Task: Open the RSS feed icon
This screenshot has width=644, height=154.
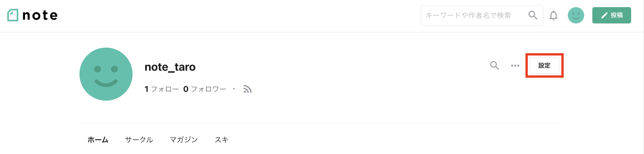Action: coord(247,89)
